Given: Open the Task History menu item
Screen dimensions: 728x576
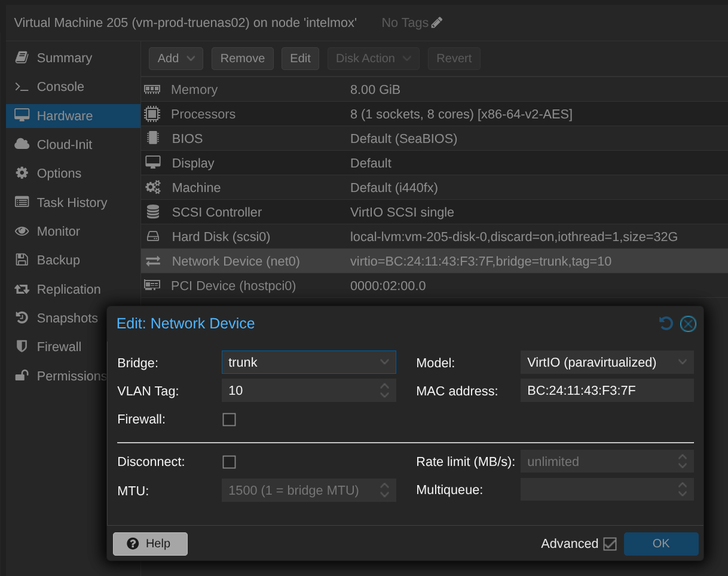Looking at the screenshot, I should coord(71,203).
